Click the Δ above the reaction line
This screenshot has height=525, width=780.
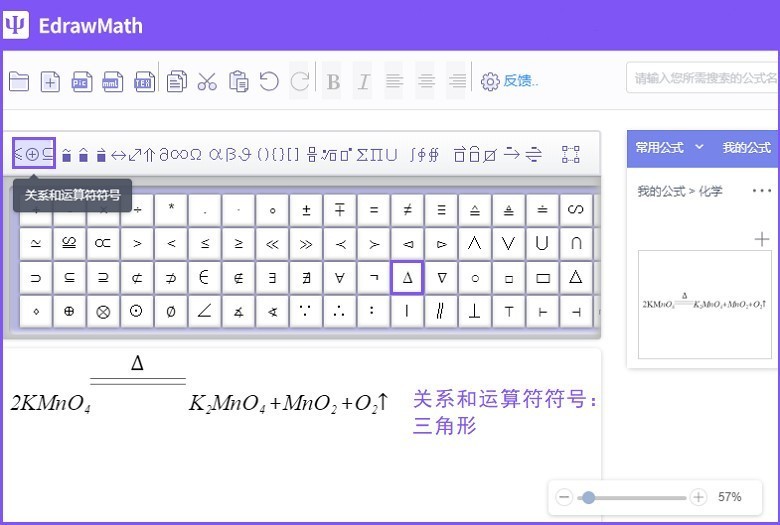(x=137, y=363)
